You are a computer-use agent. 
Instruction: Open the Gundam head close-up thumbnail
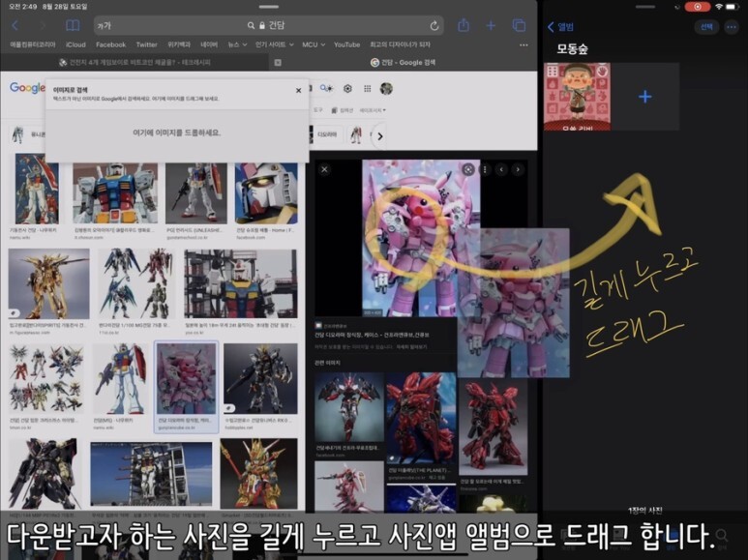tap(266, 193)
